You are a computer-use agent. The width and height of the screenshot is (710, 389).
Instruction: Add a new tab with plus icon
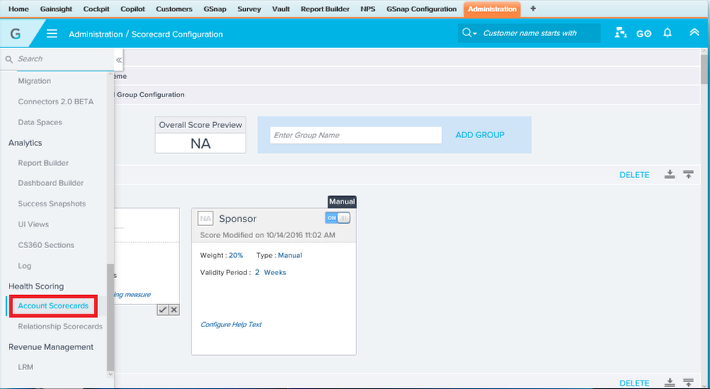pyautogui.click(x=533, y=9)
